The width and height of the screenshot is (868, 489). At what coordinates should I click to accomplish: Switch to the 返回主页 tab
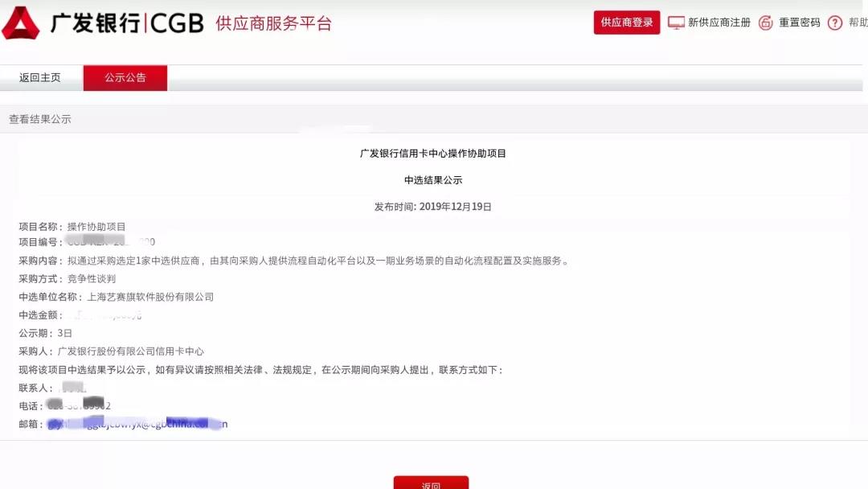40,78
